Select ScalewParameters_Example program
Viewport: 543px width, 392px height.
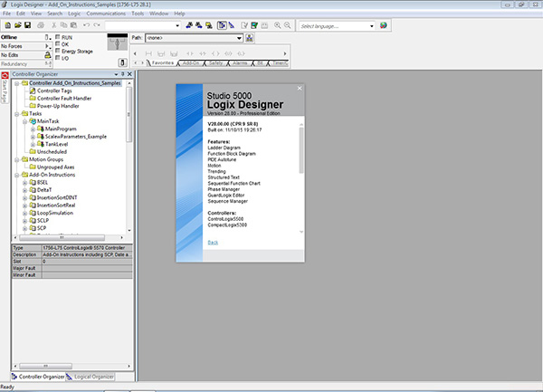[76, 137]
